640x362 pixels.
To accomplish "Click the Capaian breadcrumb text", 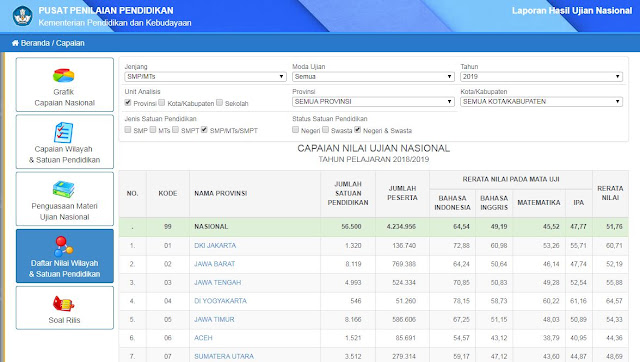I will [70, 43].
